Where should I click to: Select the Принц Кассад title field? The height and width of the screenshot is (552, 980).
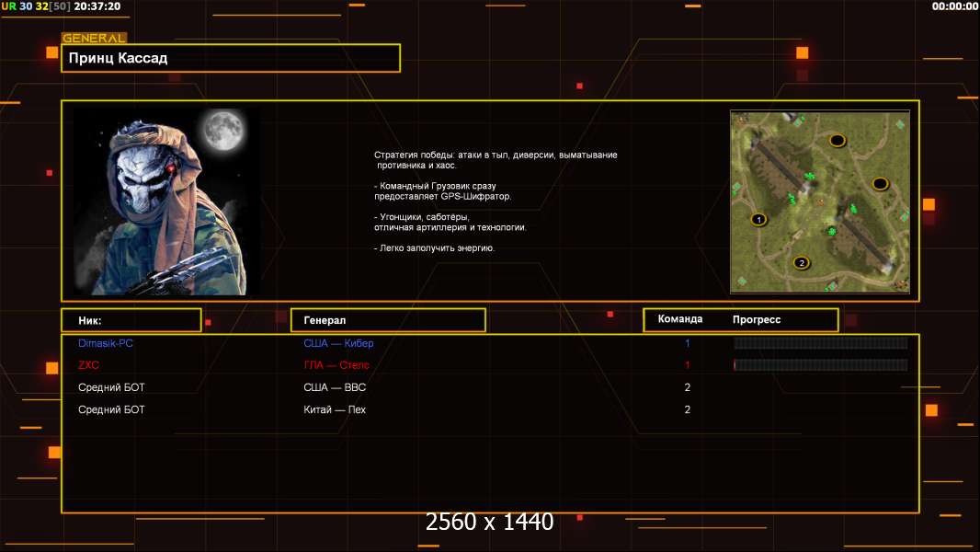pyautogui.click(x=230, y=58)
